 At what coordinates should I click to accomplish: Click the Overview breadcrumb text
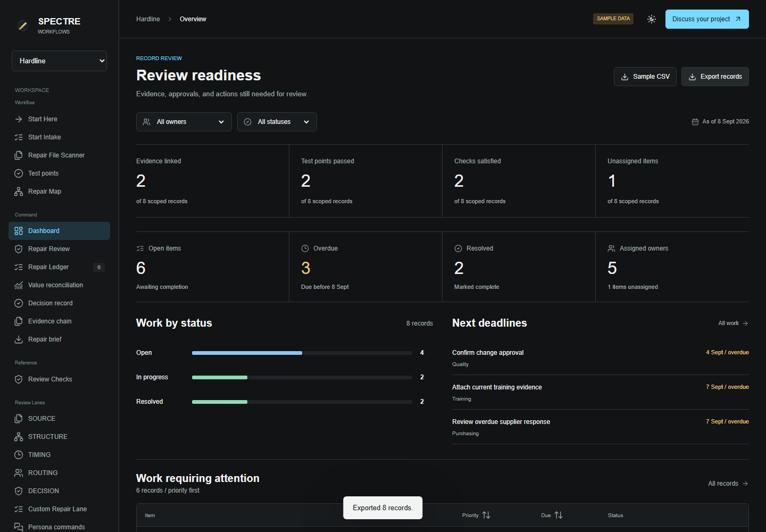(193, 19)
